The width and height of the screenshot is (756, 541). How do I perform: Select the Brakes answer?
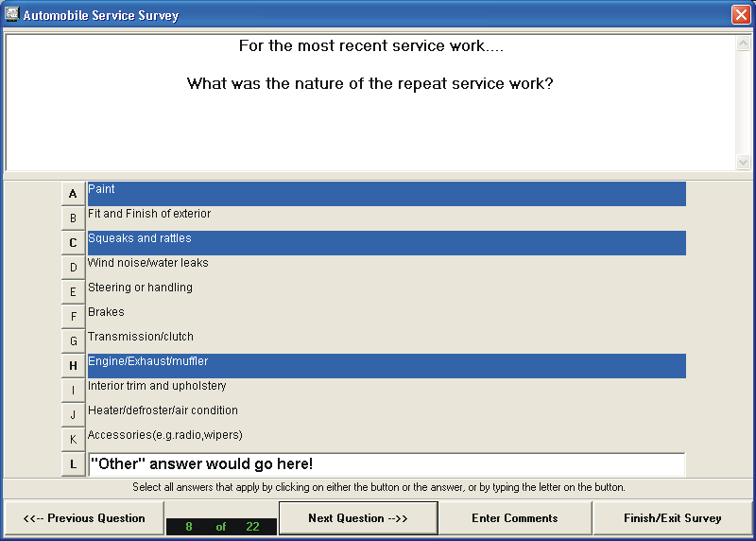387,317
